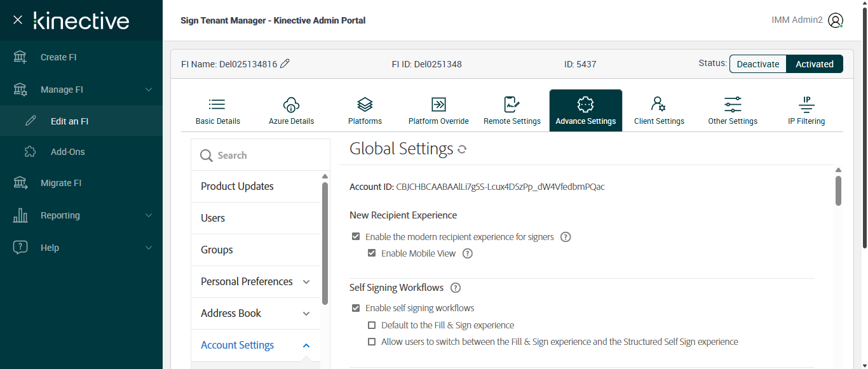Screen dimensions: 868x369
Task: Click help icon next to Enable Mobile View
Action: (x=468, y=253)
